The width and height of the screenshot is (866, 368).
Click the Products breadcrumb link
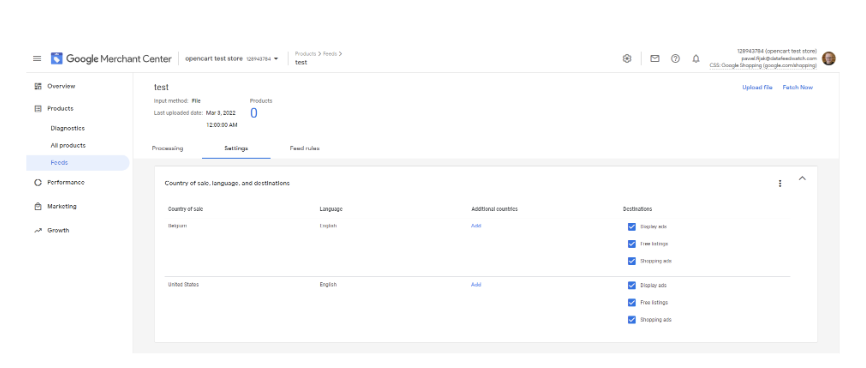coord(305,54)
